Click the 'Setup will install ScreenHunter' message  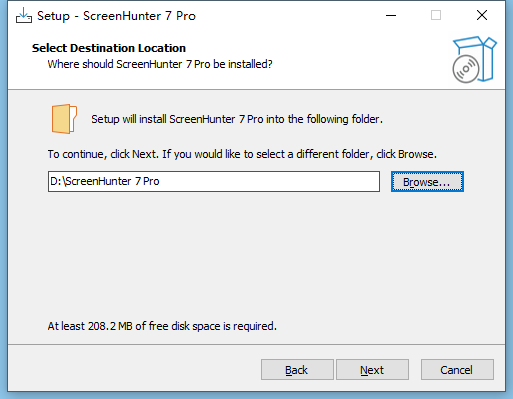click(x=237, y=119)
